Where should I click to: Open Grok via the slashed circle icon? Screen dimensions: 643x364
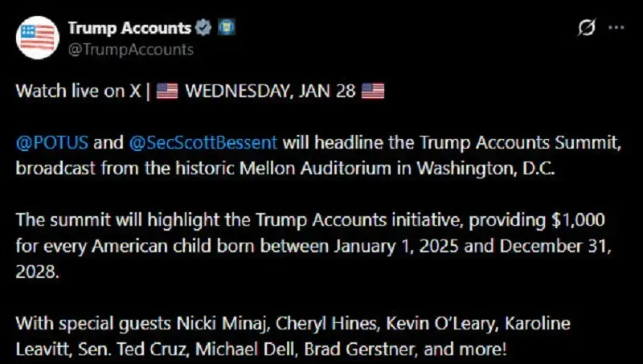click(x=587, y=28)
